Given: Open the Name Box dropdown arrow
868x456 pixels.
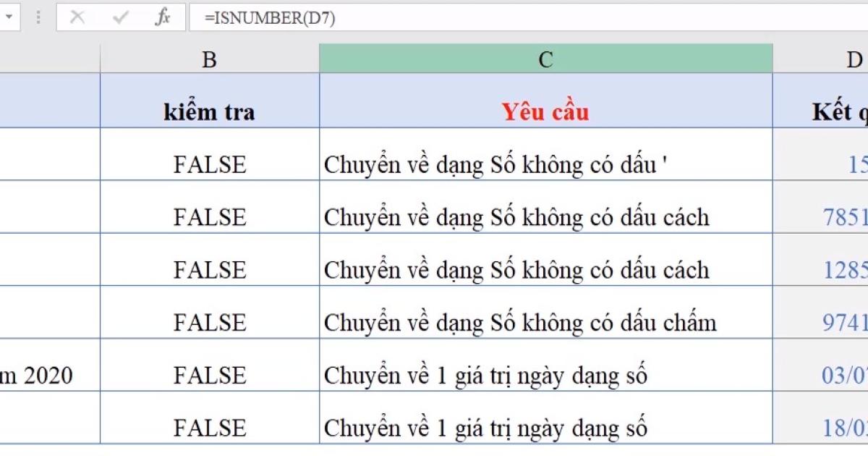Looking at the screenshot, I should (x=8, y=17).
